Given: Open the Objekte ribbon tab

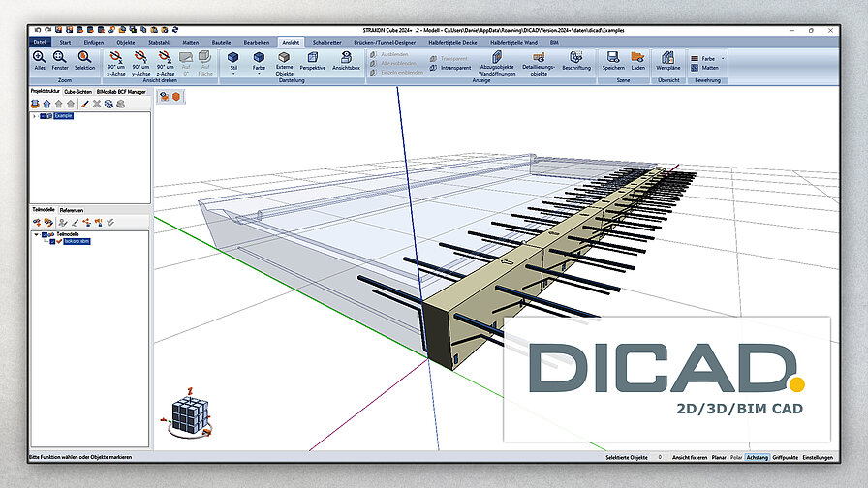Looking at the screenshot, I should coord(126,42).
